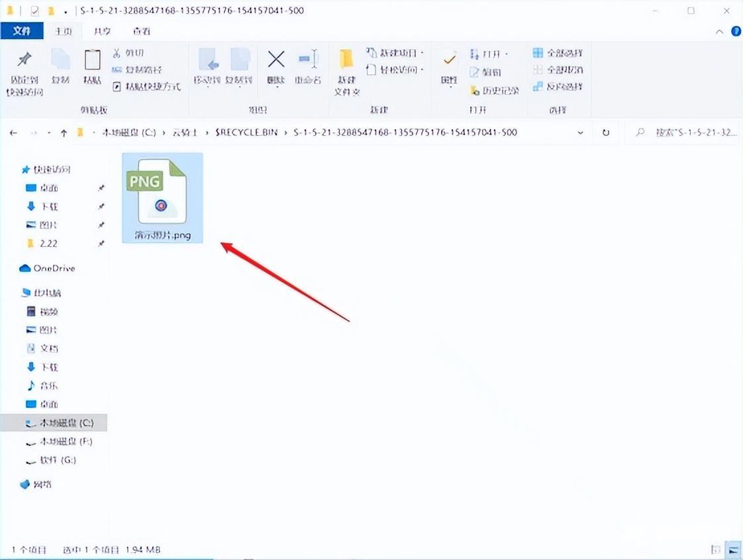Viewport: 743px width, 560px height.
Task: Cut the selected file with 剪切
Action: (x=128, y=53)
